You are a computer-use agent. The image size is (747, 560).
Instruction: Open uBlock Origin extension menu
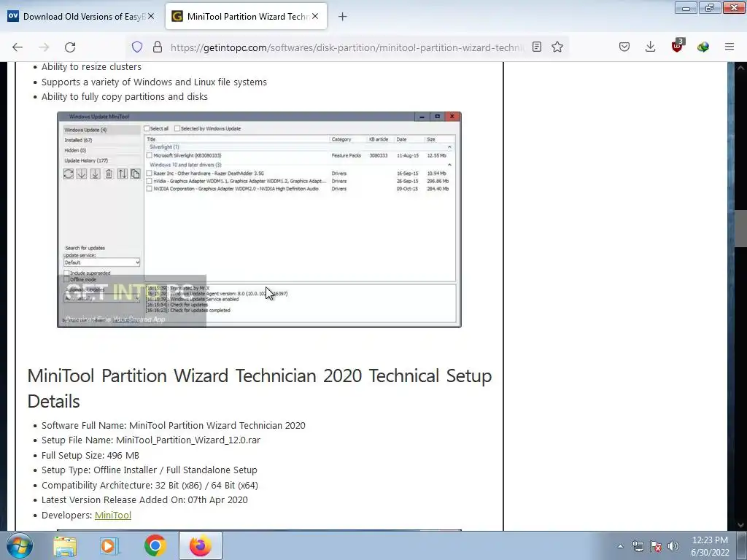pyautogui.click(x=677, y=46)
